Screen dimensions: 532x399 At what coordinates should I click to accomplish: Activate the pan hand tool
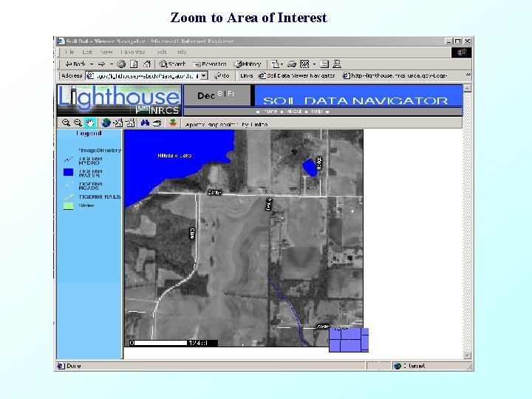point(90,123)
